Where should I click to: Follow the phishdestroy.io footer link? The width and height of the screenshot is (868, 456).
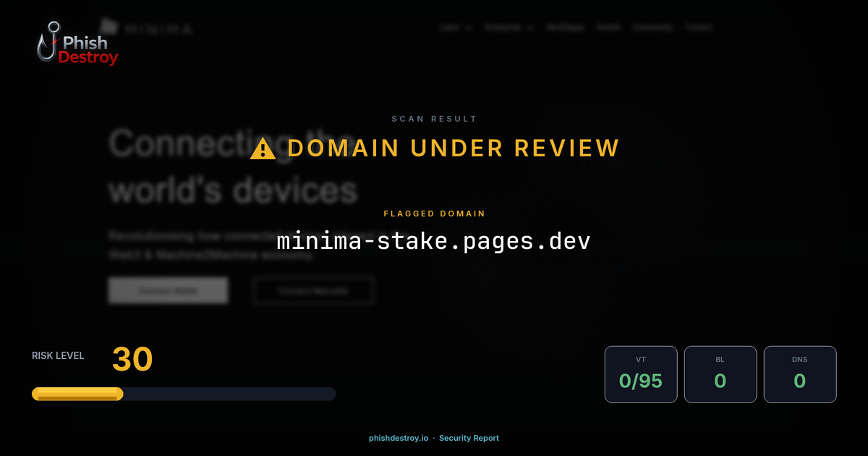click(397, 438)
